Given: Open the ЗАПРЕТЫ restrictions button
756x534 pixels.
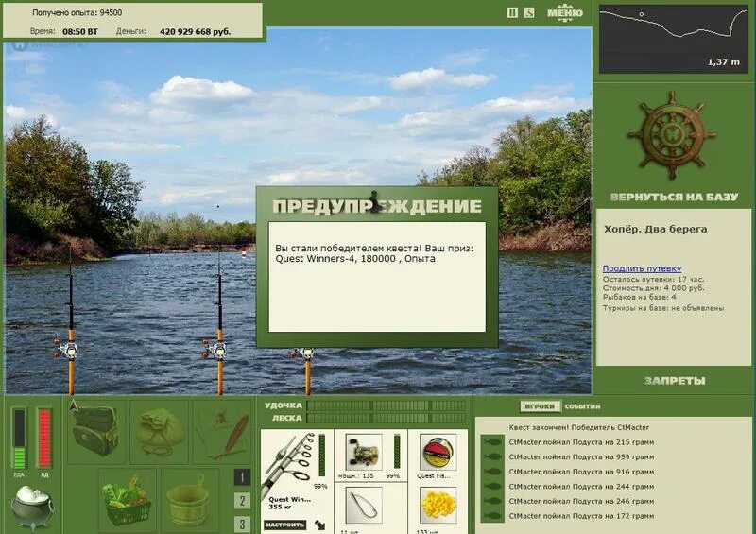Looking at the screenshot, I should 675,381.
